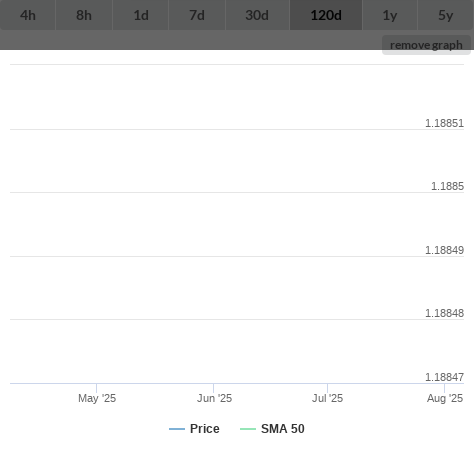Viewport: 474px width, 455px height.
Task: Click the active 120d range tab
Action: pos(326,15)
